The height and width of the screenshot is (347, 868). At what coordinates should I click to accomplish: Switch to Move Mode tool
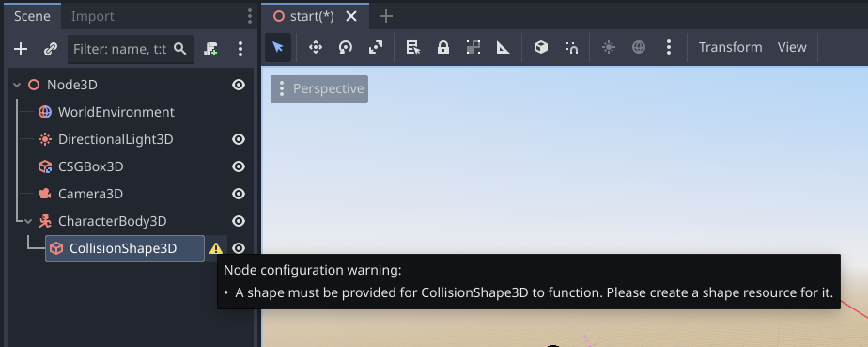(x=316, y=47)
